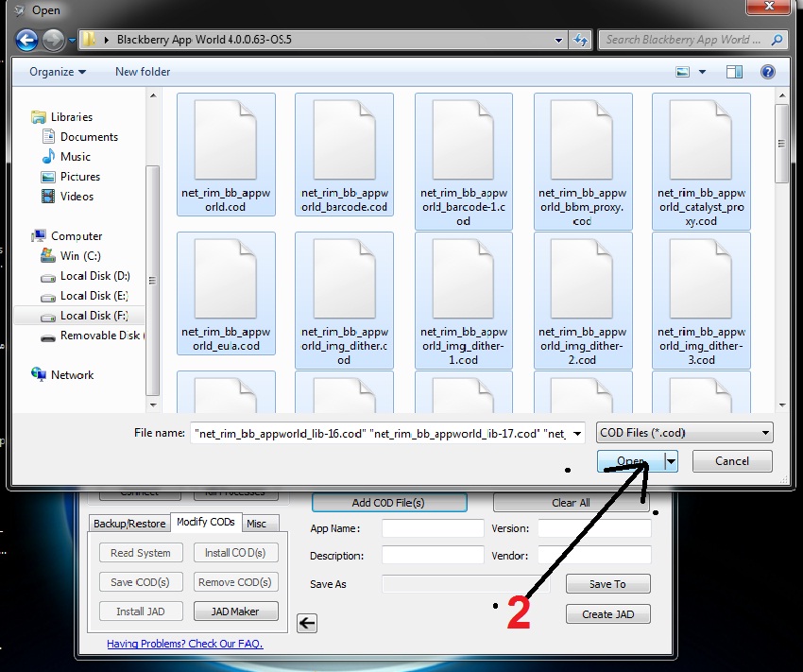Image resolution: width=803 pixels, height=672 pixels.
Task: Open the Organize menu
Action: click(58, 72)
